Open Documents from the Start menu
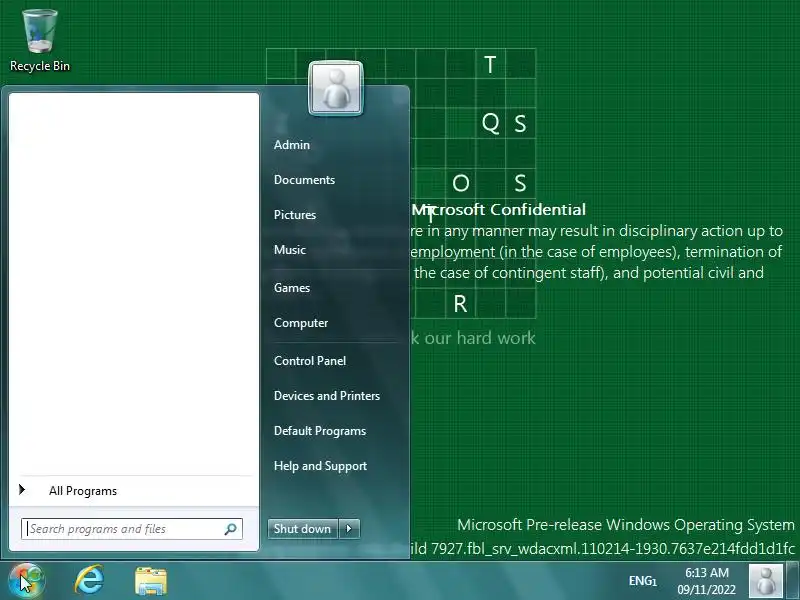Image resolution: width=800 pixels, height=600 pixels. point(305,180)
